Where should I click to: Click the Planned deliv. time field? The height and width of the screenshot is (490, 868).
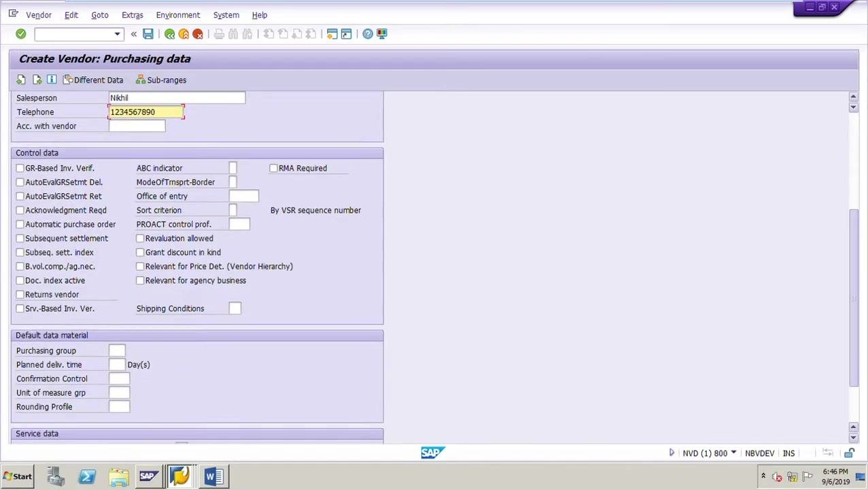pyautogui.click(x=117, y=365)
